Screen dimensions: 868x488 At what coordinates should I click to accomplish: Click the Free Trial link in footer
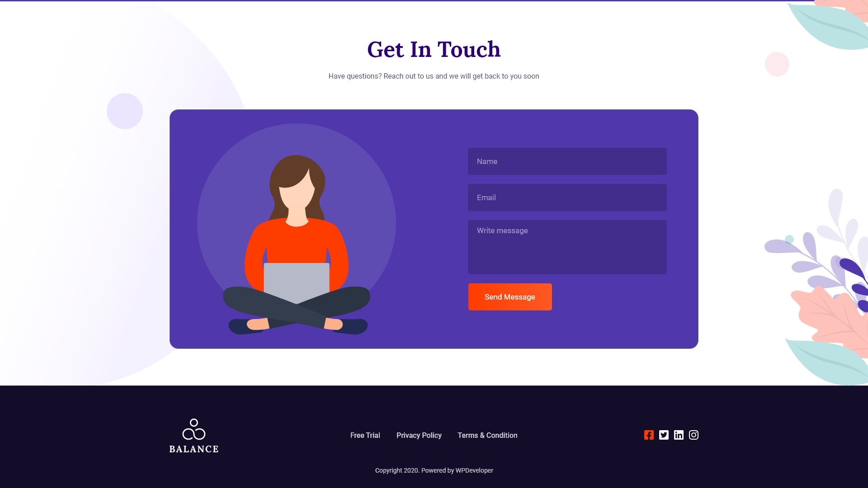365,435
